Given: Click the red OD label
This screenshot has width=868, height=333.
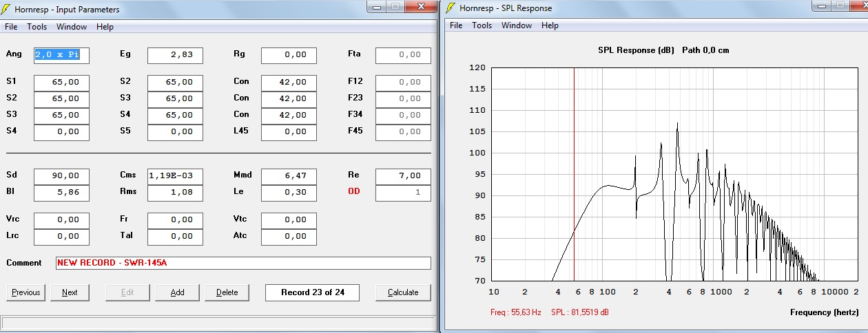Looking at the screenshot, I should click(353, 192).
